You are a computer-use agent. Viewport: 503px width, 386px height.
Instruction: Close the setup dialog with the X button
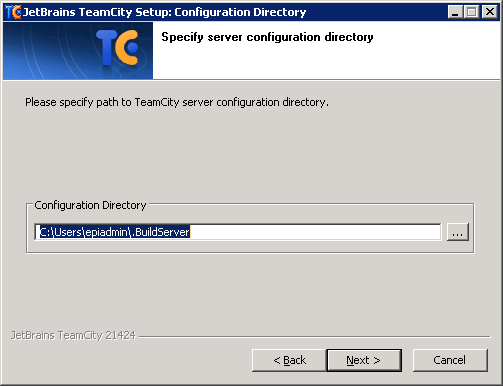click(x=490, y=12)
